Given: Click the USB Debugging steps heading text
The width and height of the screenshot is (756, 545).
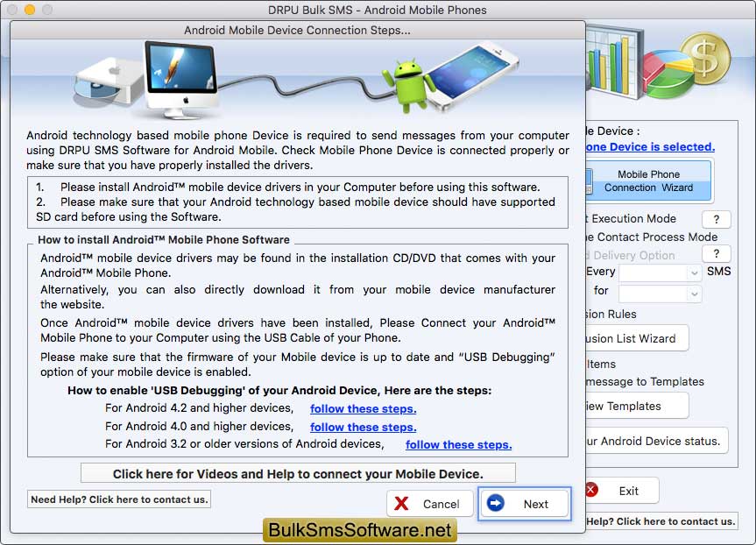Looking at the screenshot, I should click(279, 391).
